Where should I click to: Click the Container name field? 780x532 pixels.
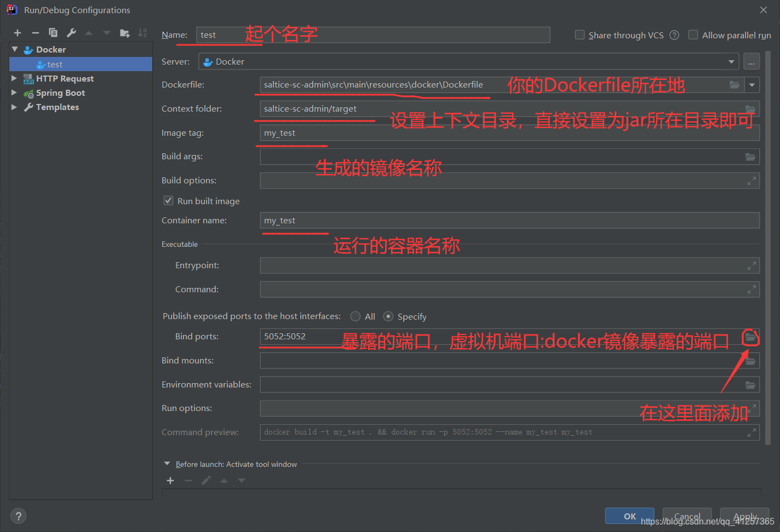click(x=509, y=221)
